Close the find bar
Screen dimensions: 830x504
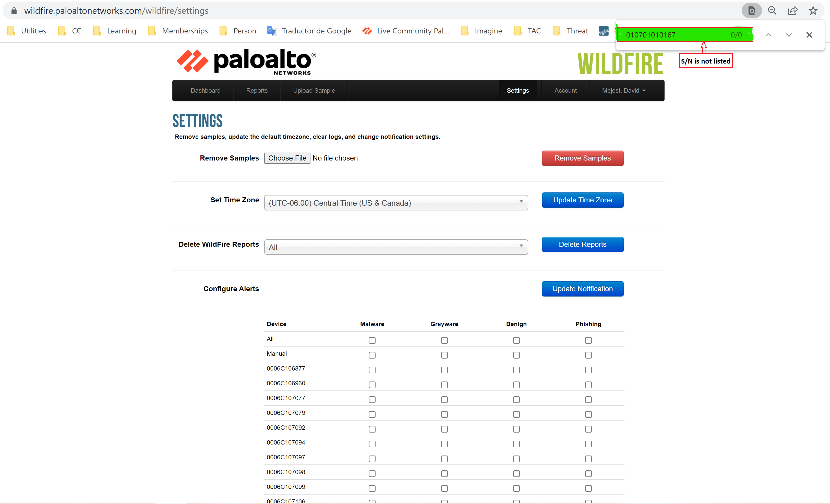(809, 35)
